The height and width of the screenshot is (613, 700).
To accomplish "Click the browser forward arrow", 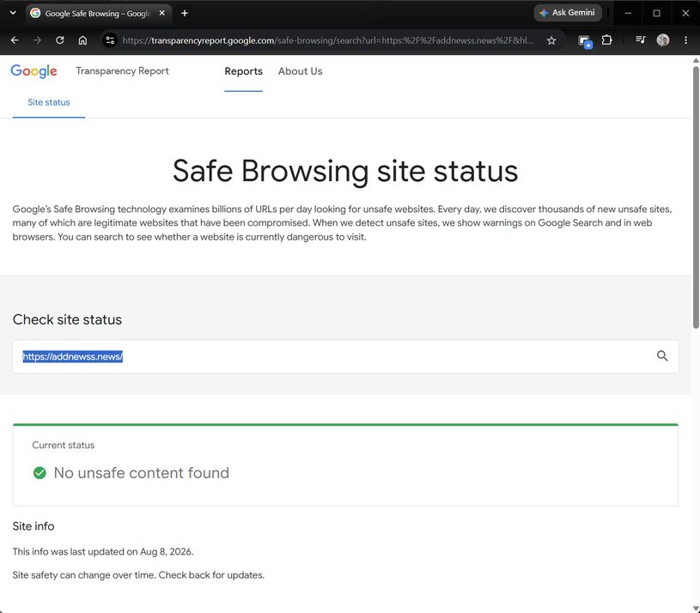I will point(37,40).
